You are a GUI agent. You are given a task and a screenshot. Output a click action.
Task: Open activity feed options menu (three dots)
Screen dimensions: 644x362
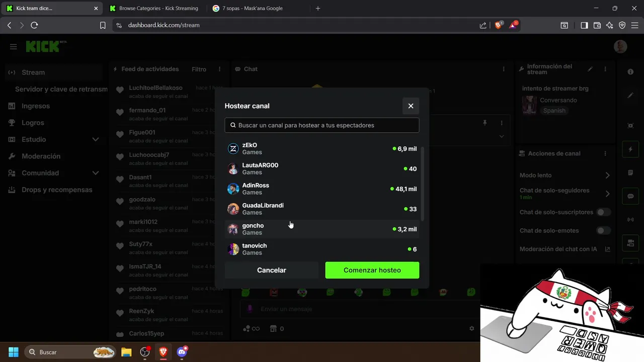point(219,69)
